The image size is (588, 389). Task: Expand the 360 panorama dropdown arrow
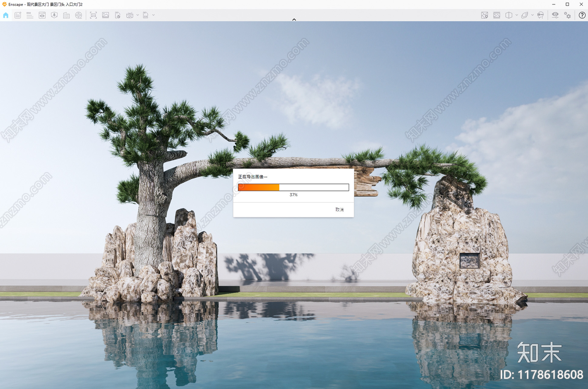coord(138,15)
